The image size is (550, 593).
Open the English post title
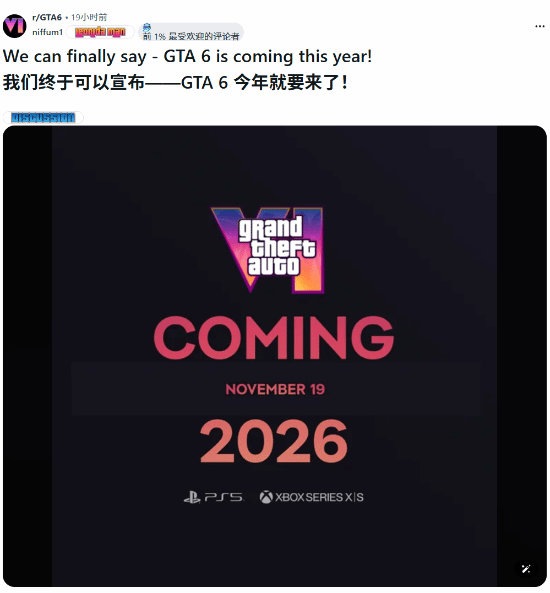(187, 57)
